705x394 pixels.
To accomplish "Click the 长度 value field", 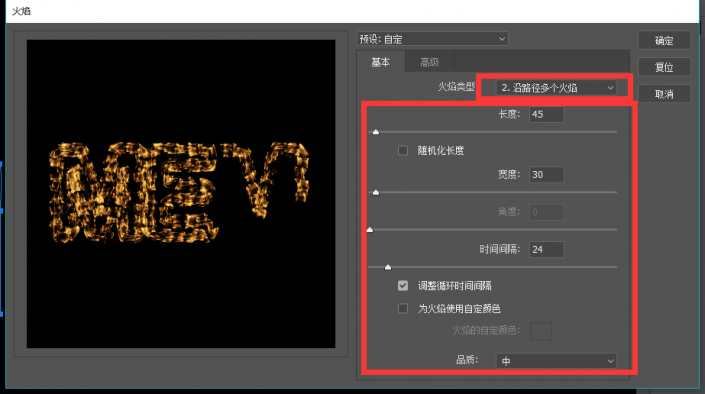I will 546,114.
